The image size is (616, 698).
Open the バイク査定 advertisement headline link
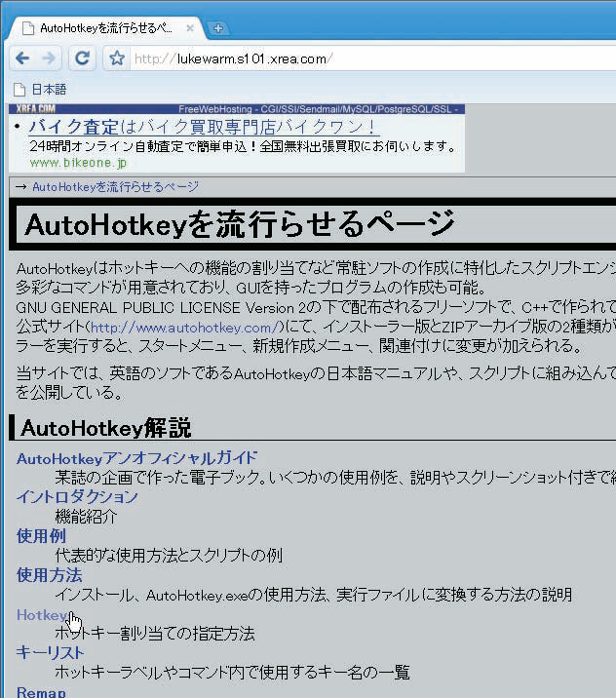(x=205, y=127)
